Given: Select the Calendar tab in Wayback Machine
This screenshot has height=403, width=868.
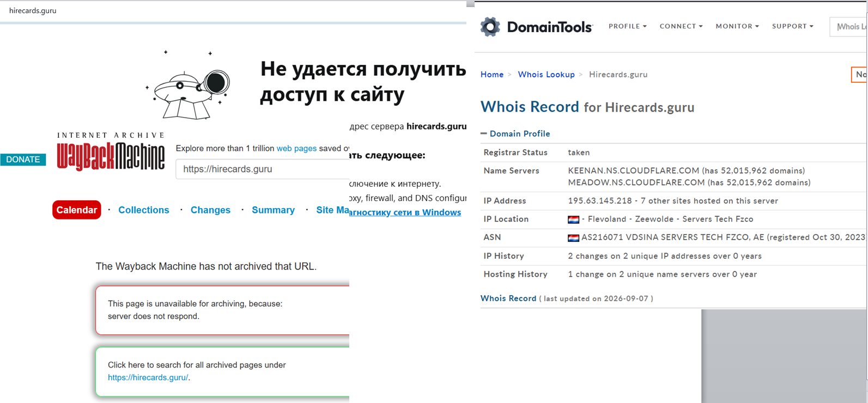Looking at the screenshot, I should click(77, 210).
